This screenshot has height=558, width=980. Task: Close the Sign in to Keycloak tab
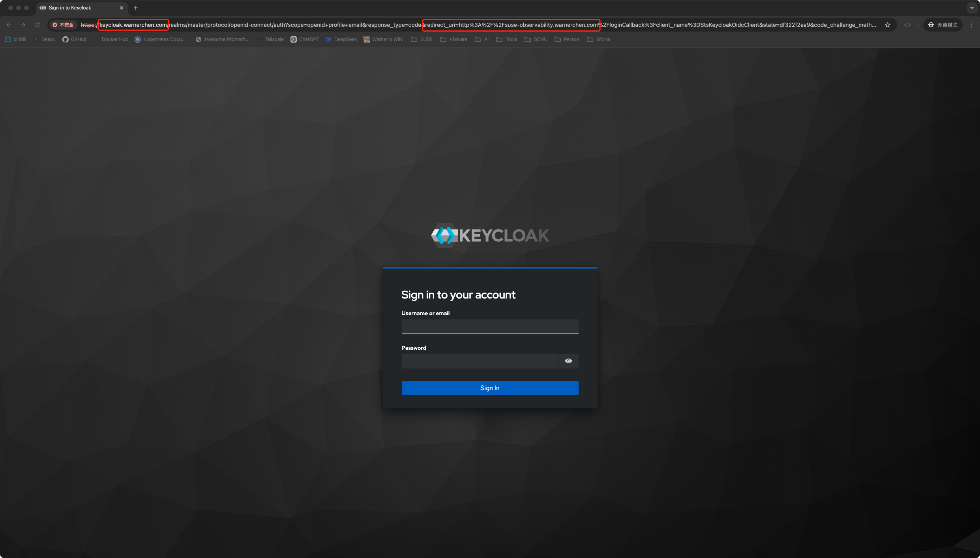(x=122, y=8)
